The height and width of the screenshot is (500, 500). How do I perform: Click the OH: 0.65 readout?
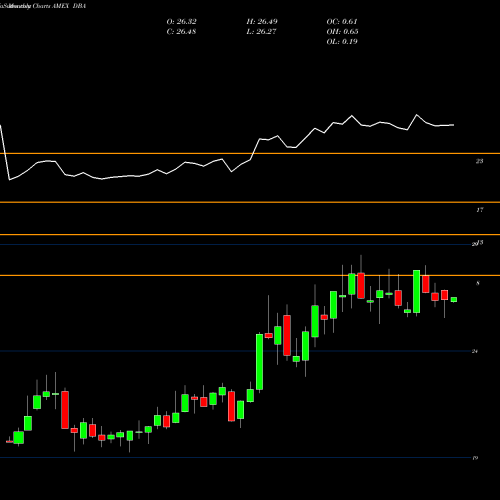(342, 32)
